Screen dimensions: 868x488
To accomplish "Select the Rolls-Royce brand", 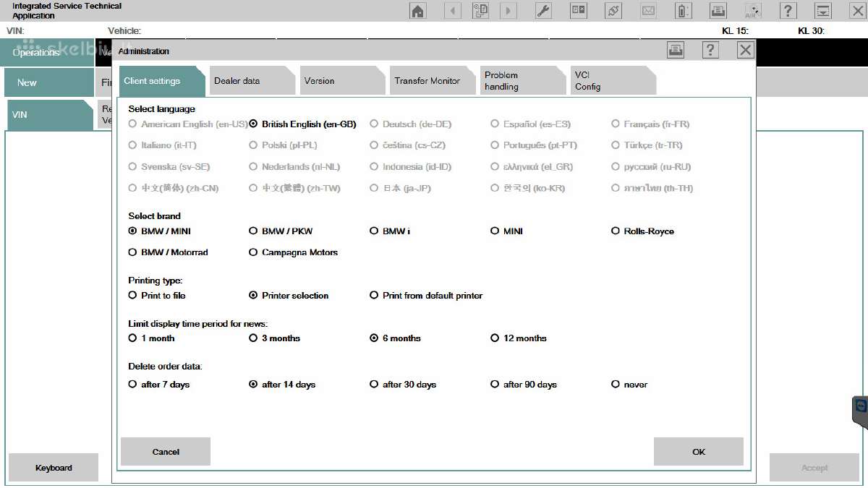I will pos(642,231).
